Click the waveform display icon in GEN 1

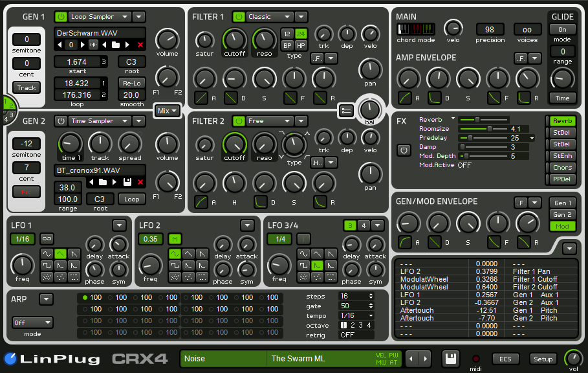(93, 45)
